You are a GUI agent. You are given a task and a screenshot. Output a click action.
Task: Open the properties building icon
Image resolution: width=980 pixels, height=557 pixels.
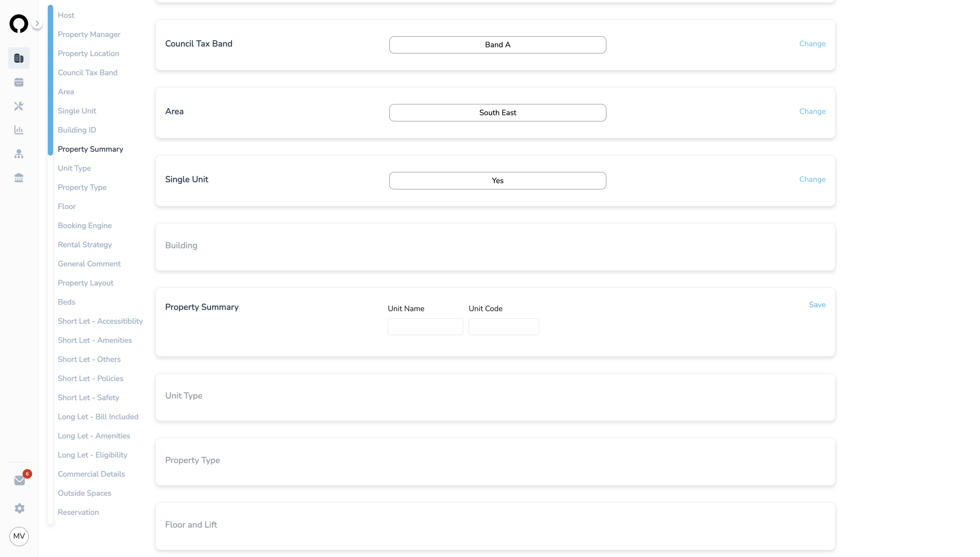coord(19,58)
